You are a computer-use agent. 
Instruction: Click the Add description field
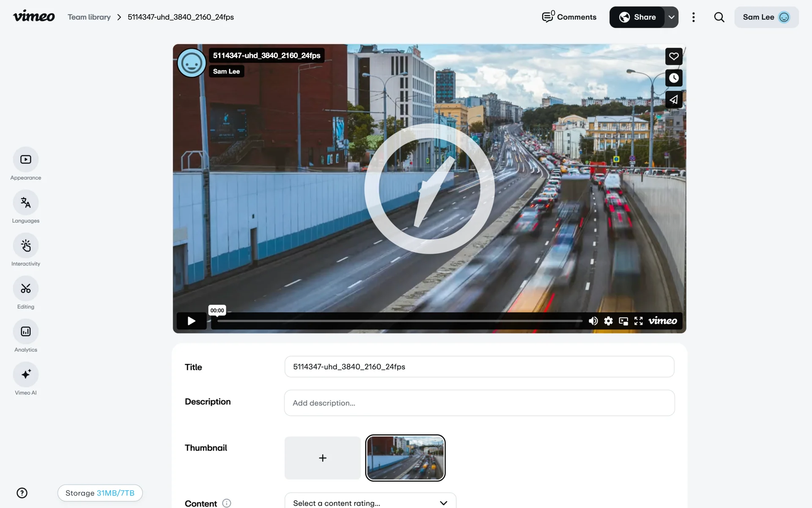479,403
